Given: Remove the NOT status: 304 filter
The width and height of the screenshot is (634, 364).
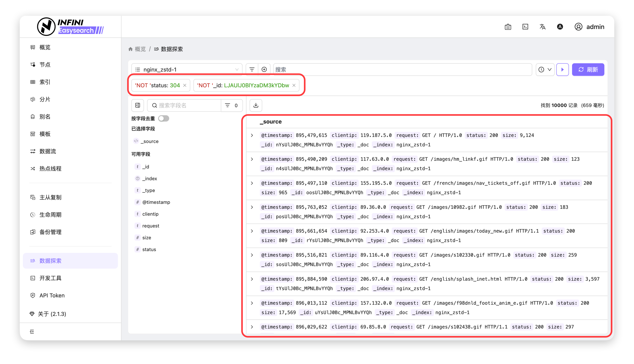Looking at the screenshot, I should point(185,85).
